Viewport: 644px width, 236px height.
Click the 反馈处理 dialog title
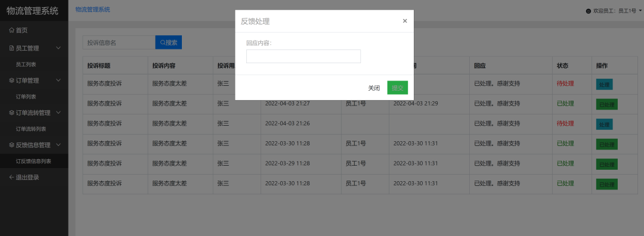pyautogui.click(x=255, y=21)
